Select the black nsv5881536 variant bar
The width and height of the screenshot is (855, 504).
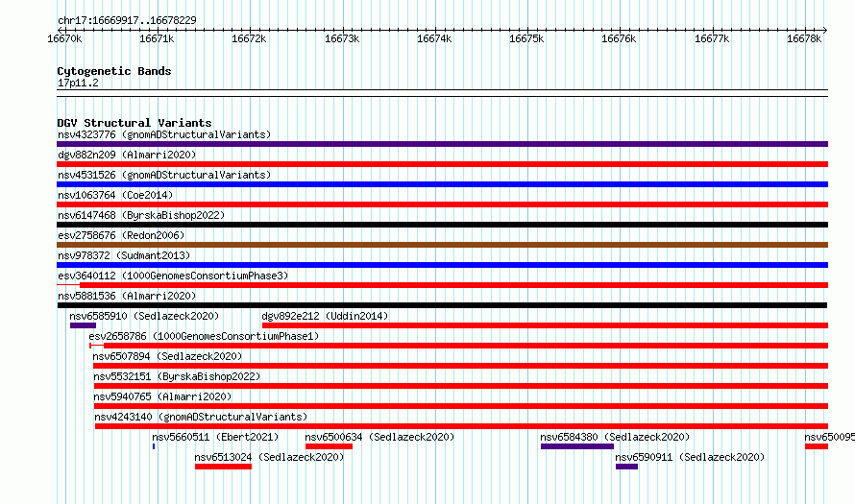click(x=442, y=305)
